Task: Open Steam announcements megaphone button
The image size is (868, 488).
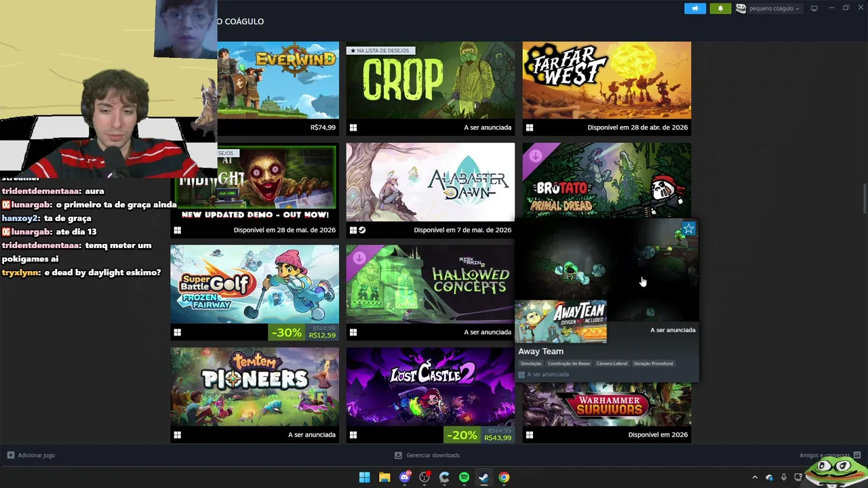Action: coord(695,8)
